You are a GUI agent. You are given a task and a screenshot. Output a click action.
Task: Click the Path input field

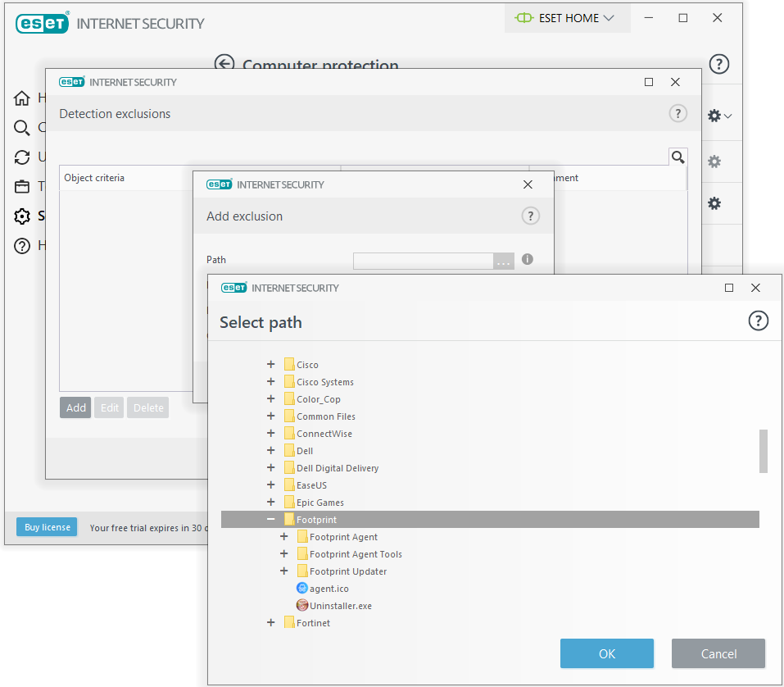click(424, 262)
